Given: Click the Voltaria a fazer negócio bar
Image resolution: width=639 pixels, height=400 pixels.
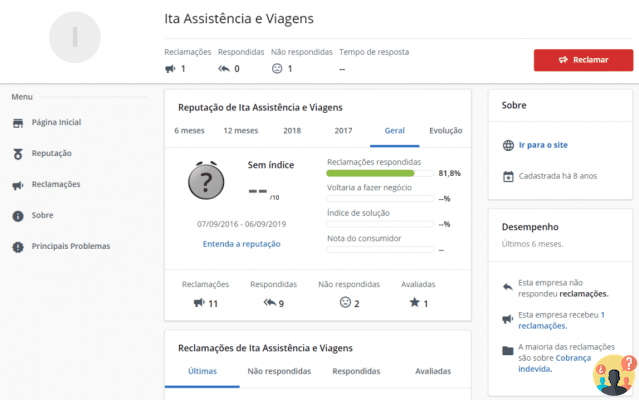Looking at the screenshot, I should [x=380, y=199].
